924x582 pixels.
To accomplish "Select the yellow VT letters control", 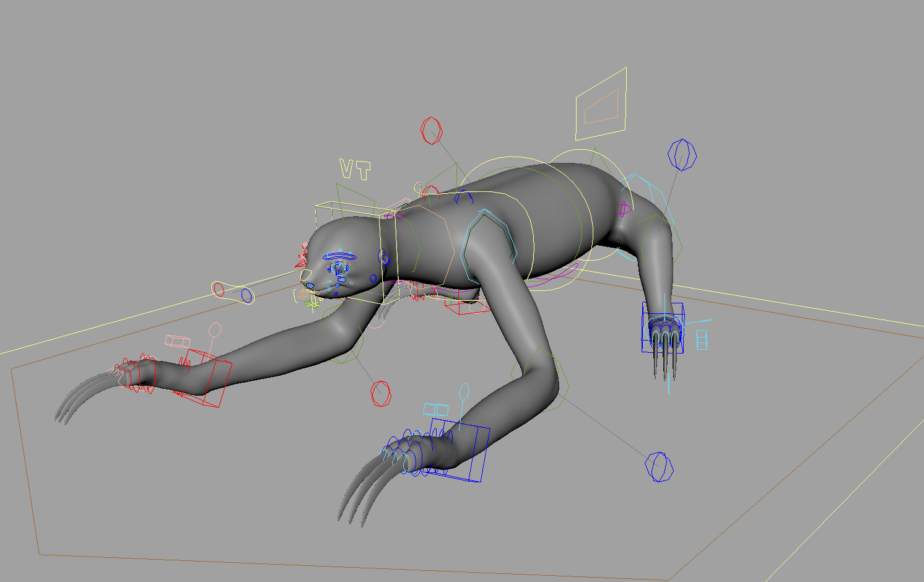I will [355, 170].
